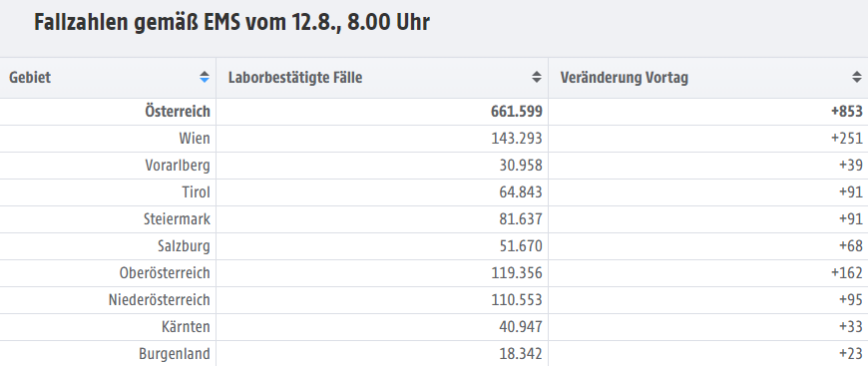Select the Oberösterreich row label

pos(165,273)
